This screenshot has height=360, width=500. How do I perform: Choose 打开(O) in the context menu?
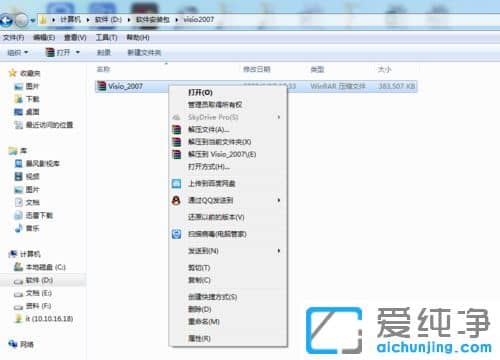click(x=228, y=92)
